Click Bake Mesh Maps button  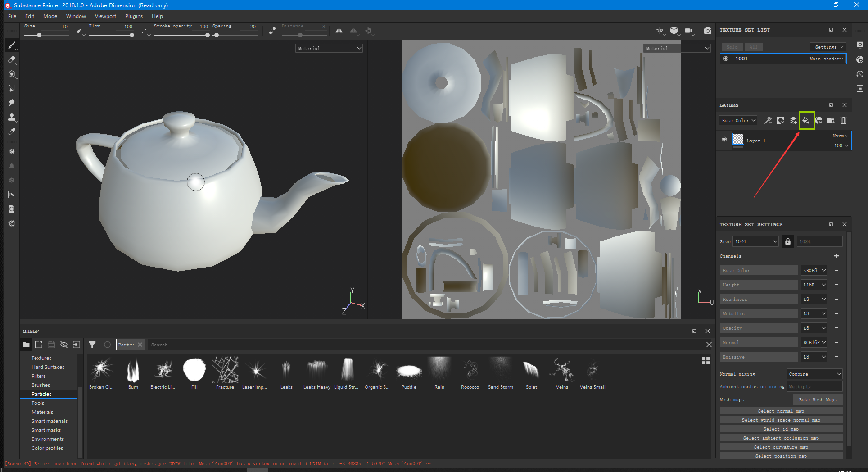(818, 399)
